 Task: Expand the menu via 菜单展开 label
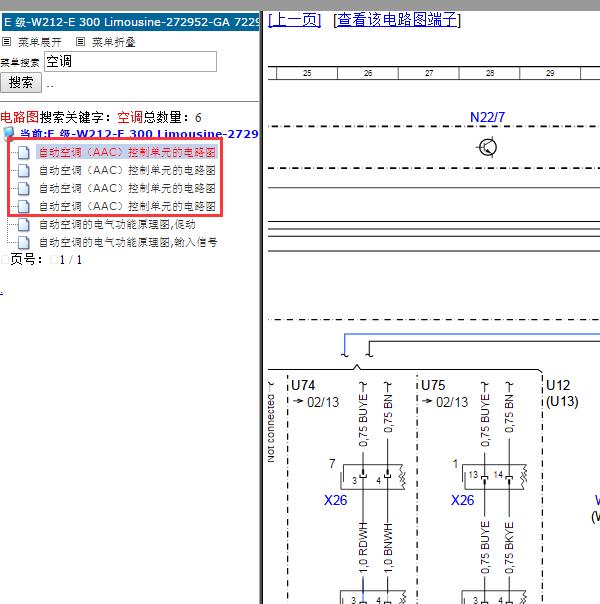point(40,42)
